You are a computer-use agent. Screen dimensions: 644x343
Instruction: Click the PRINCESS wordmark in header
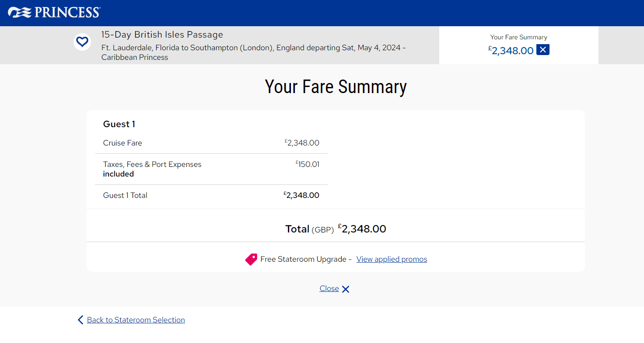coord(67,13)
